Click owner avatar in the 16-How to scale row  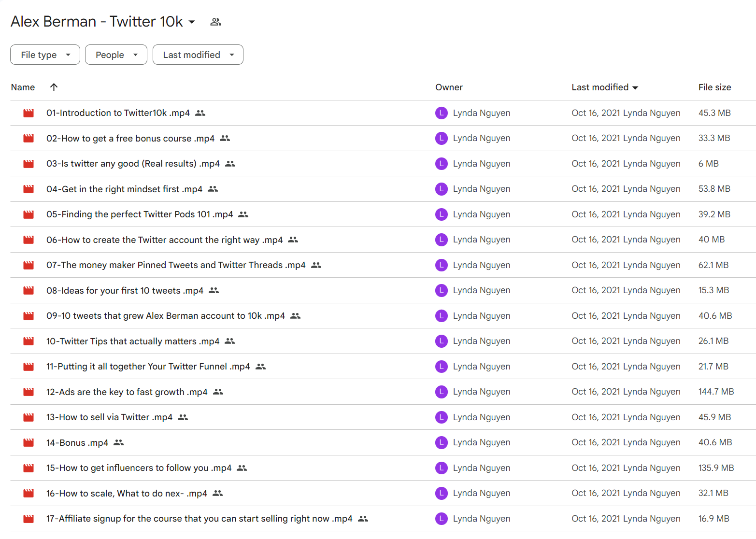point(442,493)
